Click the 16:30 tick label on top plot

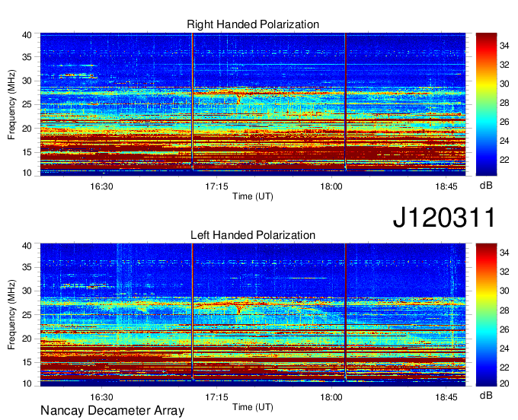click(x=101, y=186)
